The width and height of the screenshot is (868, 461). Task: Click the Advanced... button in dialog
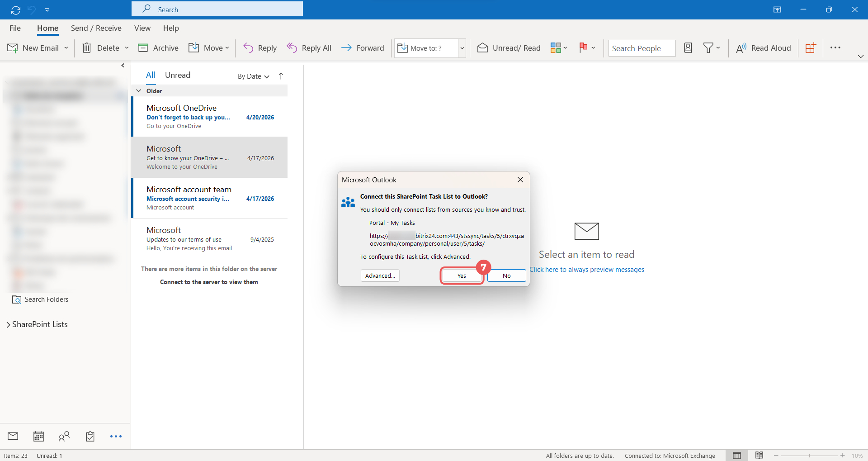click(380, 276)
